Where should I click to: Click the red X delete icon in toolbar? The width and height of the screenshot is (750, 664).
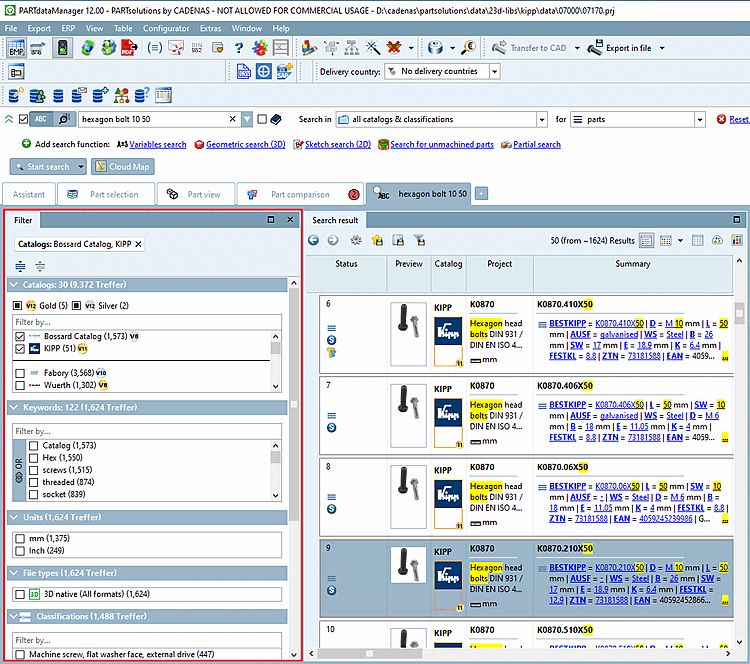[394, 47]
